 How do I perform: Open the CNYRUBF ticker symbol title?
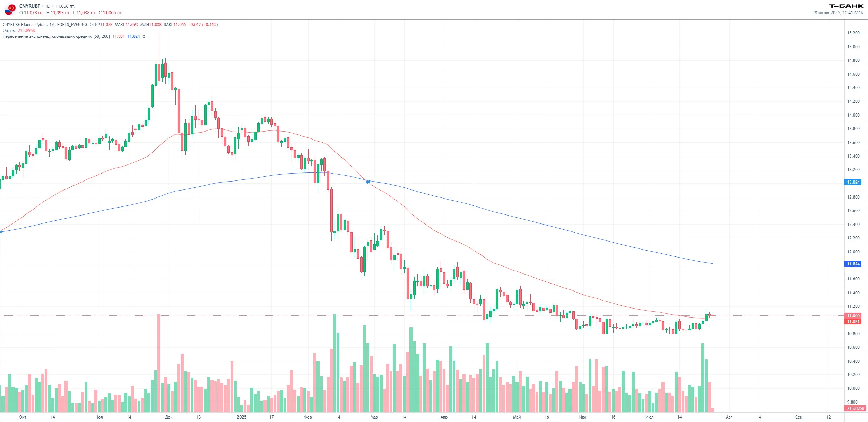click(29, 6)
